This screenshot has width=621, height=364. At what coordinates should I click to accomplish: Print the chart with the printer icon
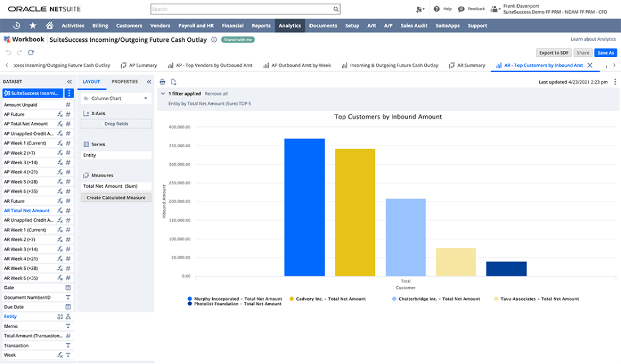point(163,82)
